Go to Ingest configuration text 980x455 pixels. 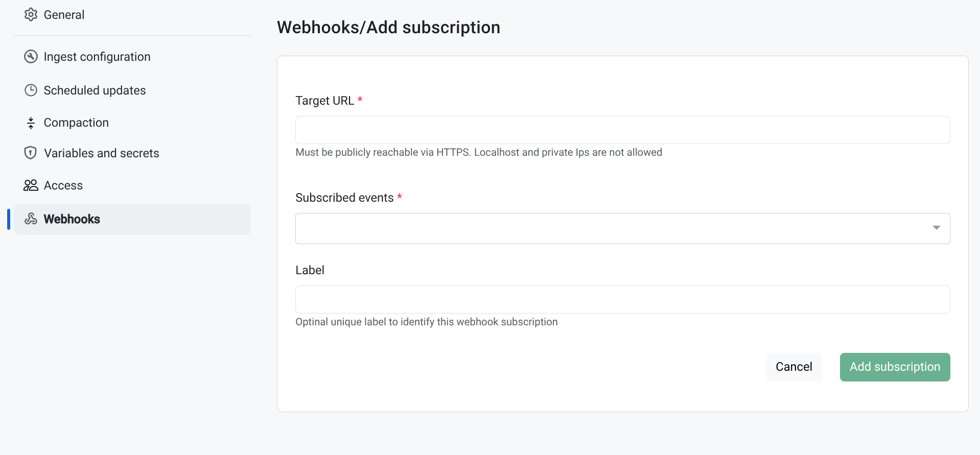97,57
